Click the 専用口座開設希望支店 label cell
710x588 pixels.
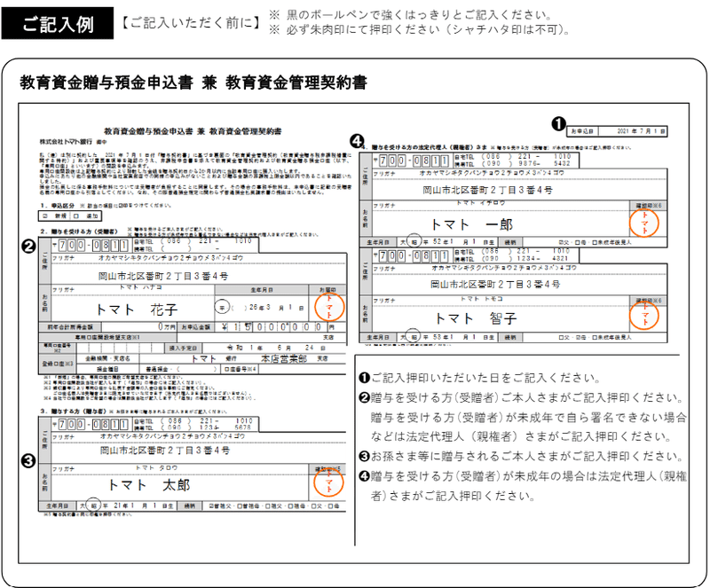click(x=107, y=337)
